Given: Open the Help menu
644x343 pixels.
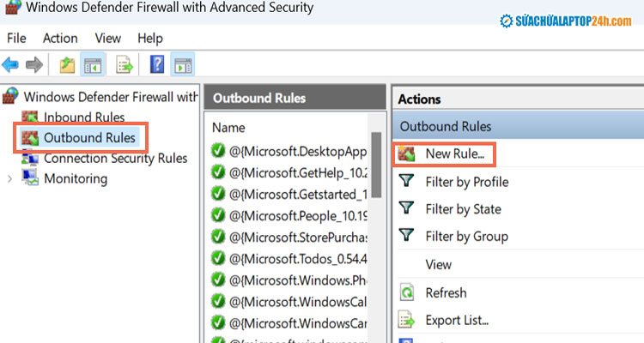Looking at the screenshot, I should tap(150, 38).
